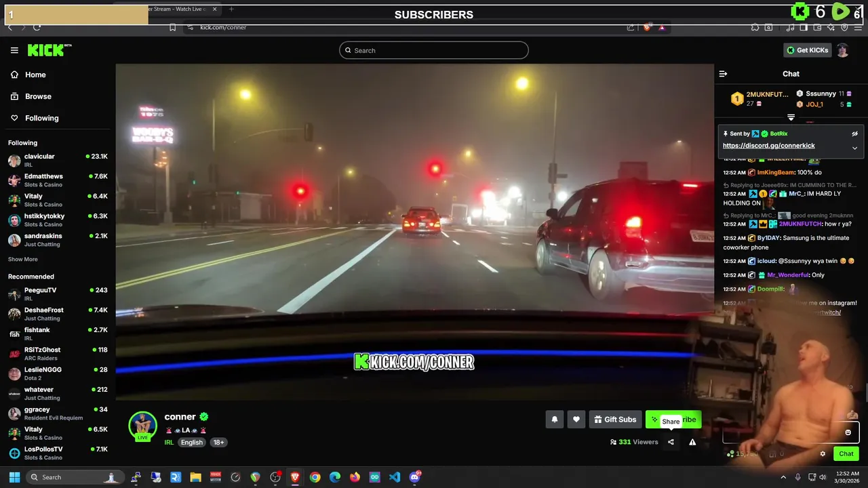
Task: Open DeshaeFrost recommended channel
Action: (58, 314)
